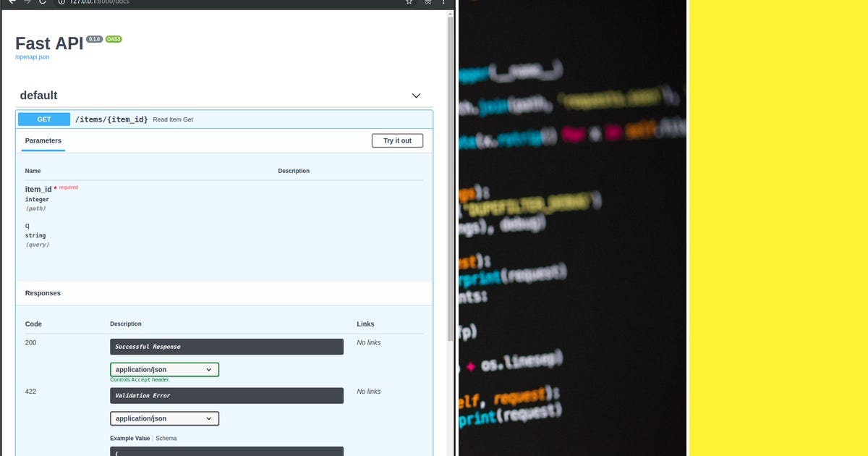Click the green OAS3 badge
The image size is (868, 456).
113,40
